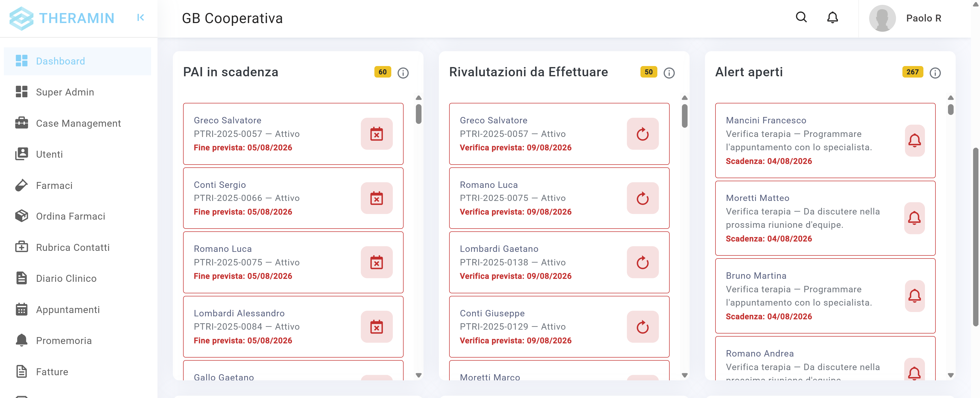Click scroll-up arrow in Alert aperti list
This screenshot has width=980, height=398.
pyautogui.click(x=950, y=98)
